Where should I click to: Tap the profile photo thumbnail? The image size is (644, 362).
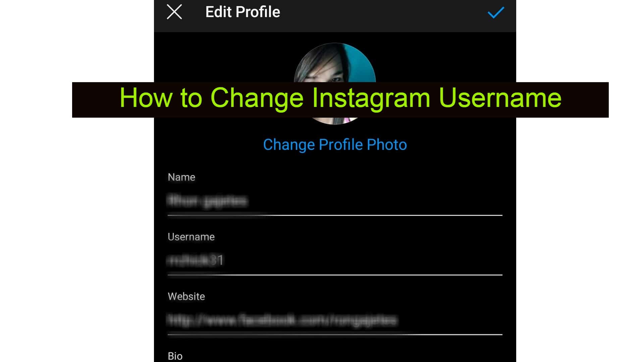(335, 82)
